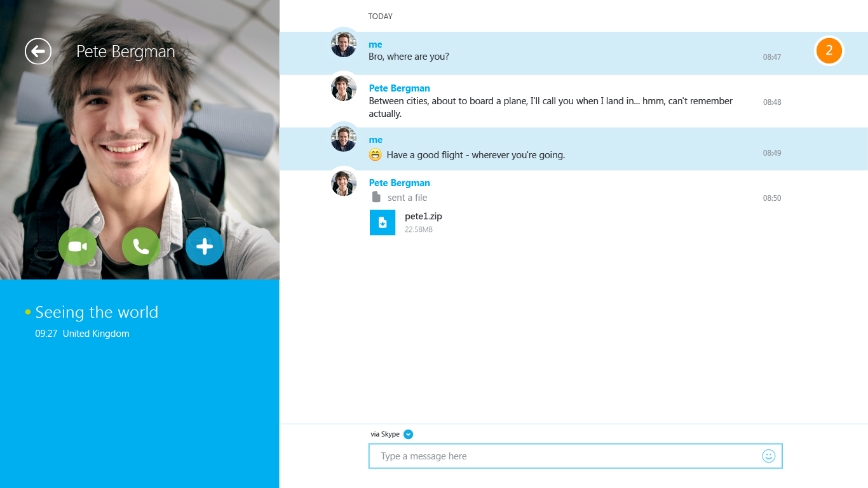
Task: Select the Pete Bergman contact title
Action: click(126, 51)
